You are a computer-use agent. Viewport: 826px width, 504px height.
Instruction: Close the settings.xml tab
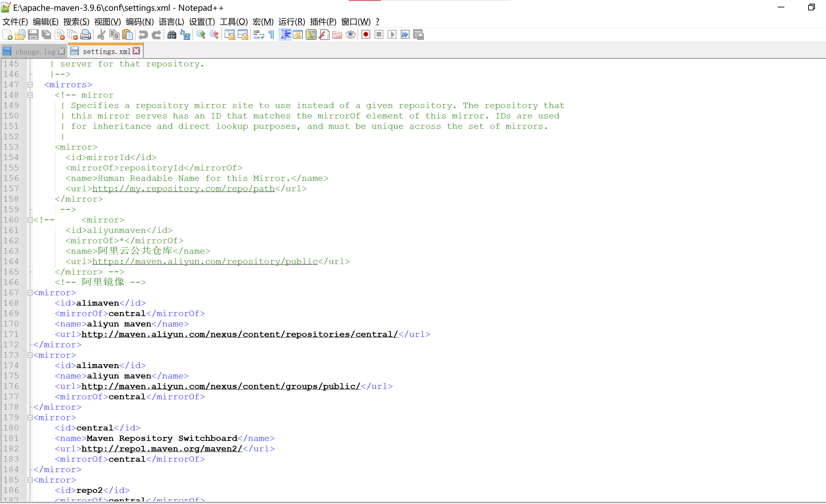coord(136,51)
